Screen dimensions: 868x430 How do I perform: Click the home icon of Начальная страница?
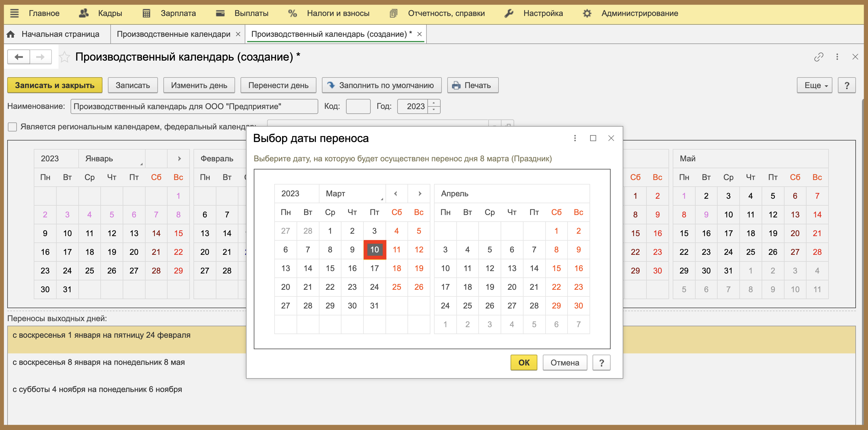[11, 34]
